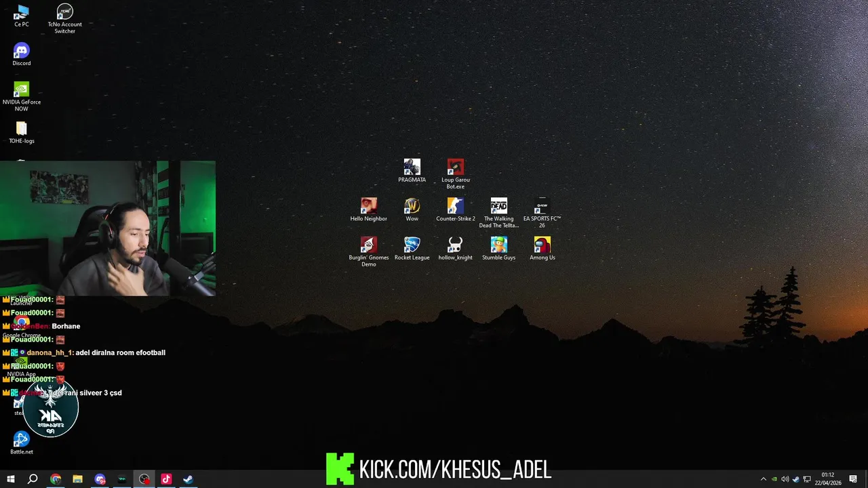Open the volume control in system tray
This screenshot has width=868, height=488.
point(785,479)
